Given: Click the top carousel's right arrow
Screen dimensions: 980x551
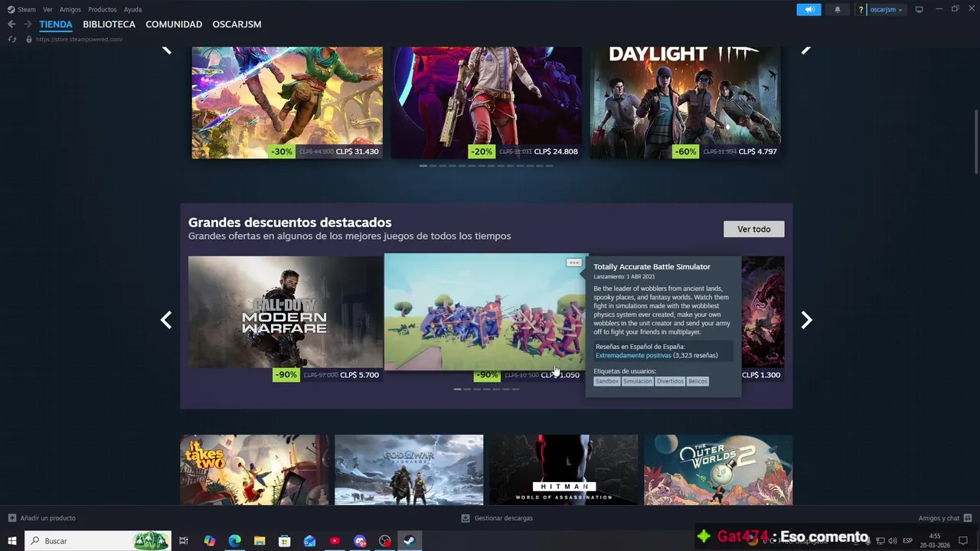Looking at the screenshot, I should tap(806, 50).
